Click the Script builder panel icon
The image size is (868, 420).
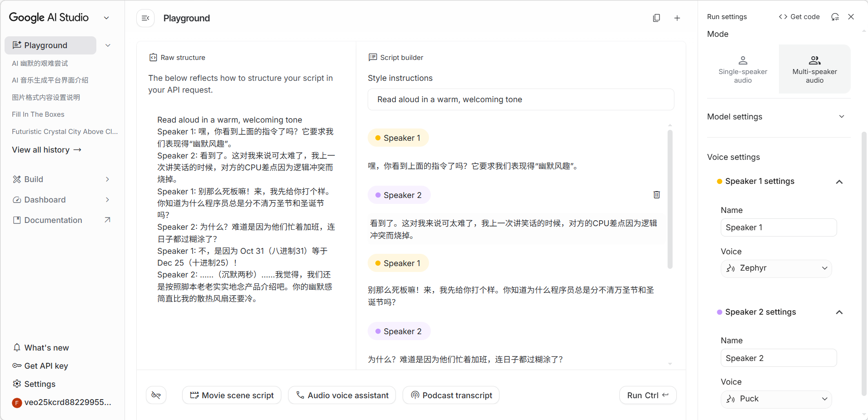[373, 58]
